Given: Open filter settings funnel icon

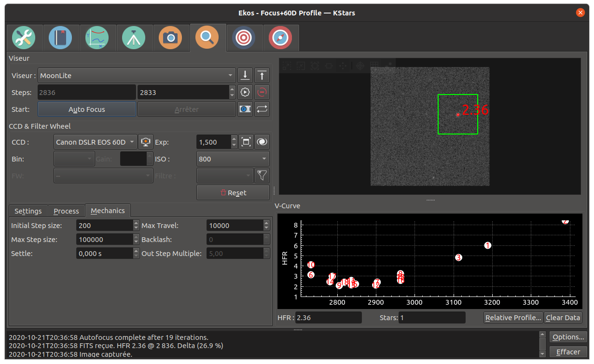Looking at the screenshot, I should click(x=262, y=175).
